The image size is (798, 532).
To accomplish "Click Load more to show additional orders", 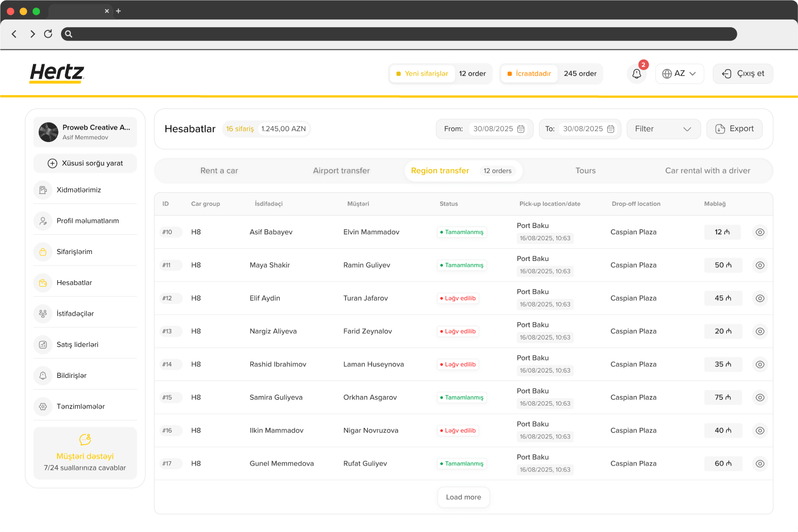I will click(x=463, y=497).
